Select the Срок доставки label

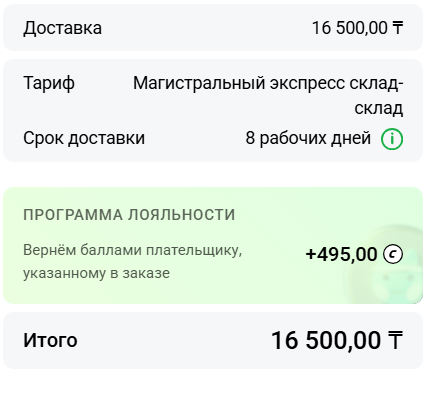click(x=84, y=138)
